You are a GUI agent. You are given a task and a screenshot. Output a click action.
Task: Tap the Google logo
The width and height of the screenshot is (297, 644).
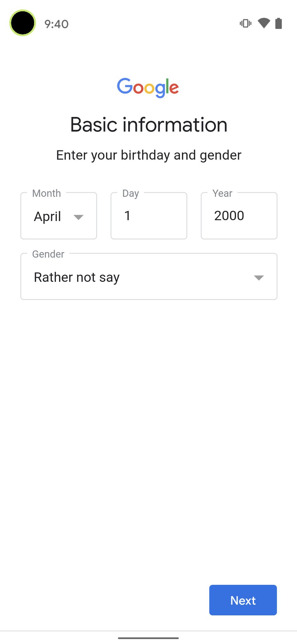click(x=148, y=87)
